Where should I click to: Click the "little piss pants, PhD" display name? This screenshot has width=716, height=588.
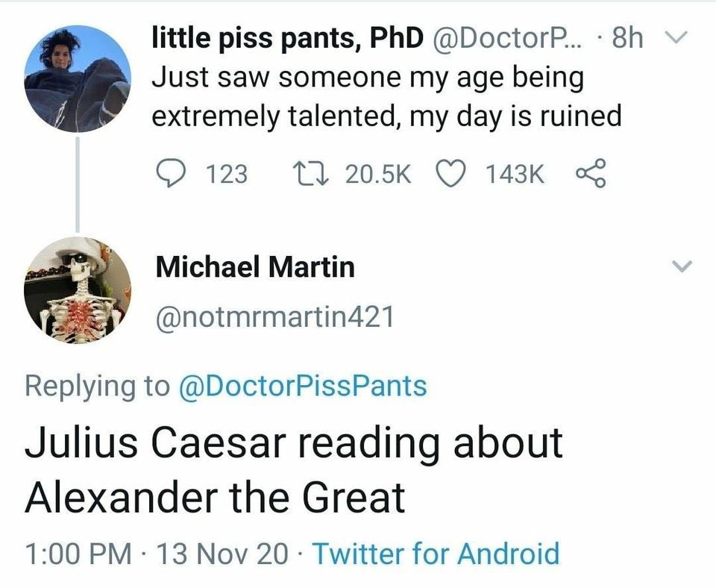tap(289, 38)
